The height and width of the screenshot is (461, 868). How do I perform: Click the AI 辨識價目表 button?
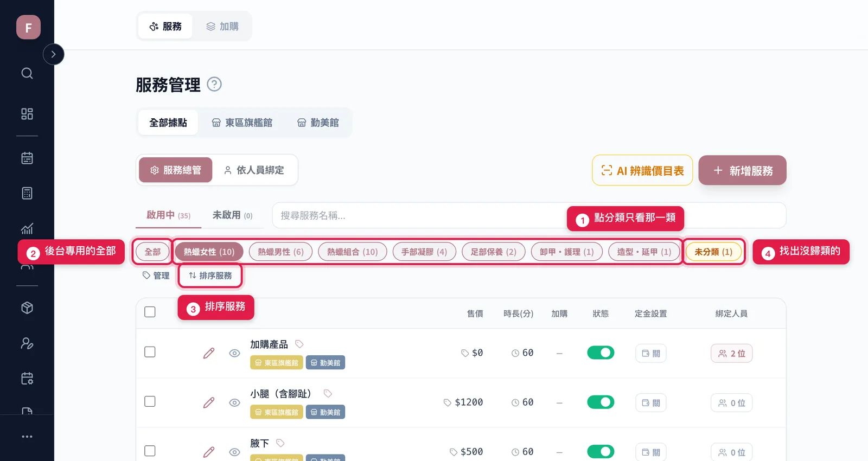(642, 170)
